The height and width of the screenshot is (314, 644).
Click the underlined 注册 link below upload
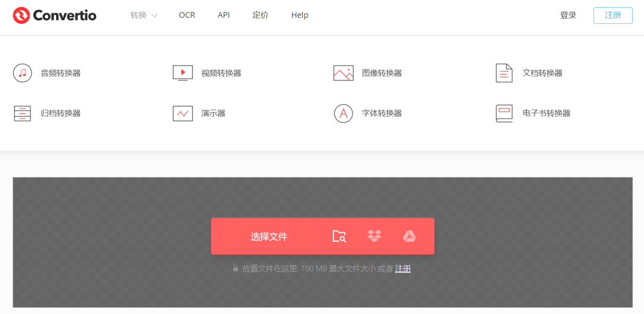pos(402,269)
